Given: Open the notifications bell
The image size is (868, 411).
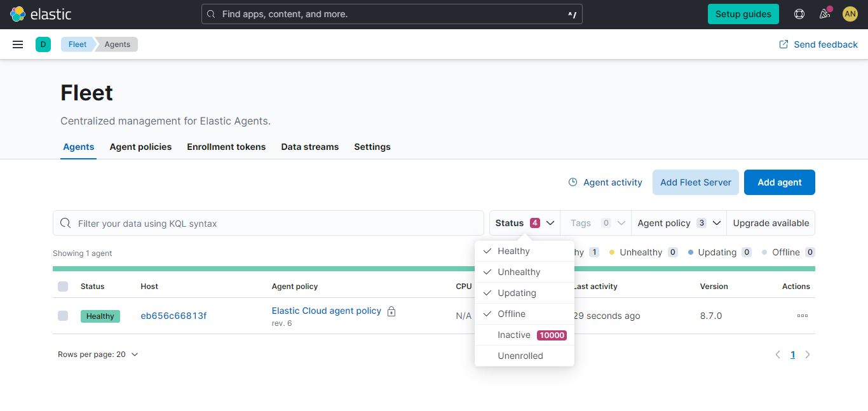Looking at the screenshot, I should click(824, 13).
